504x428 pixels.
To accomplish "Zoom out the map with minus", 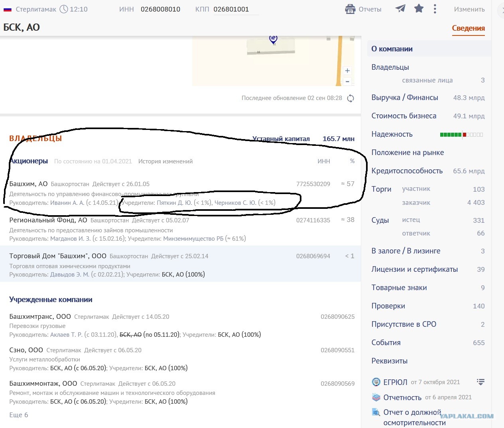I will coord(347,81).
